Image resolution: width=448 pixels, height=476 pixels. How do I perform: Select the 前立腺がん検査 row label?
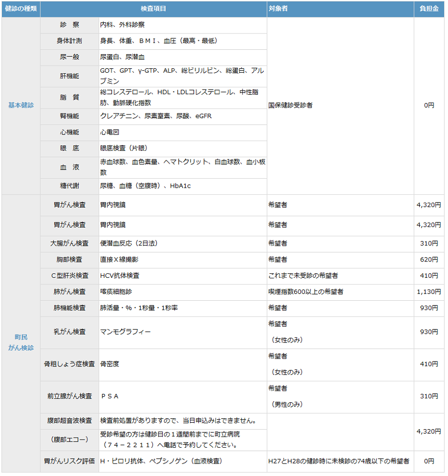point(70,397)
